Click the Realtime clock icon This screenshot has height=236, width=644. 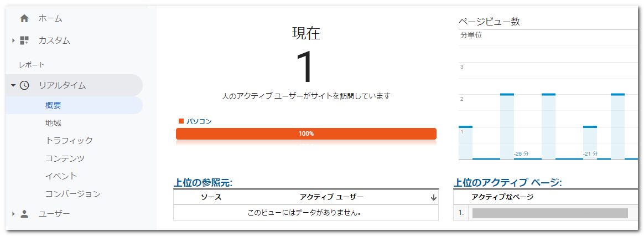(24, 85)
